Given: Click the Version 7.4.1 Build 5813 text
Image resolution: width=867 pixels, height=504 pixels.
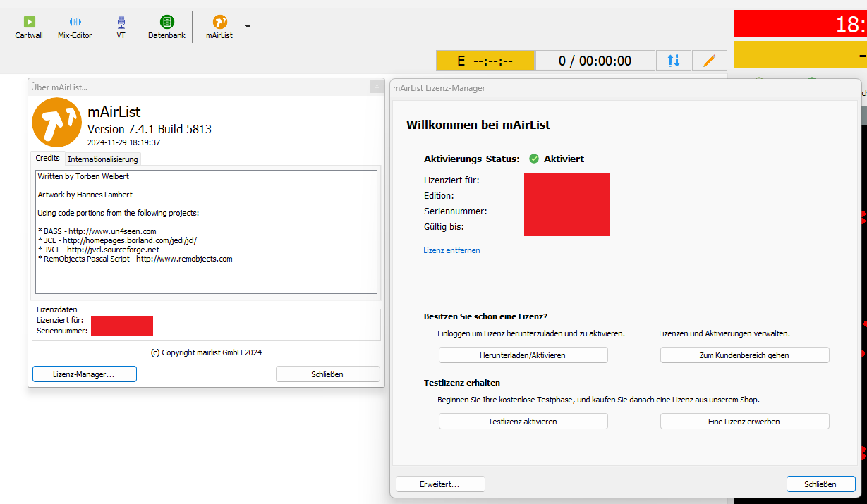Looking at the screenshot, I should point(149,129).
